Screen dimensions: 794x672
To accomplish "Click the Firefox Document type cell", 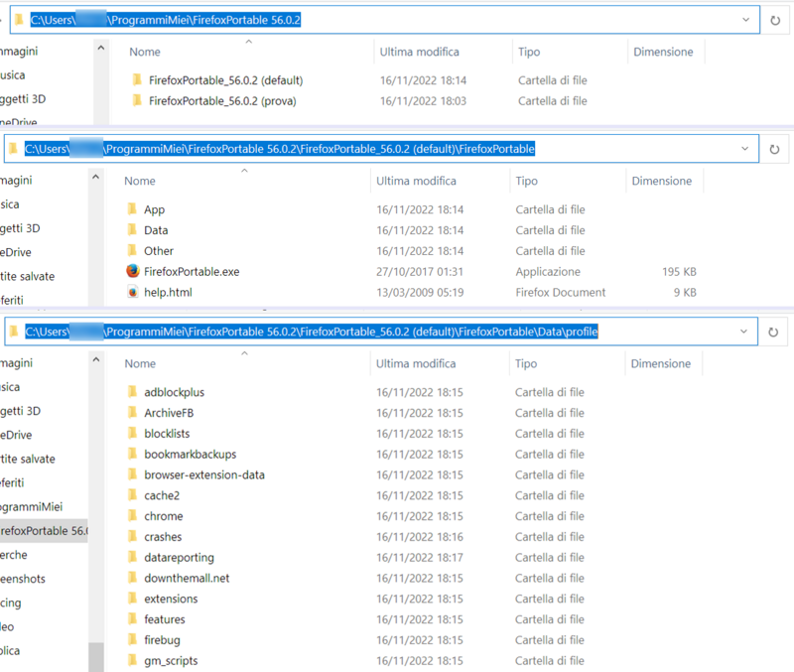I will (560, 292).
